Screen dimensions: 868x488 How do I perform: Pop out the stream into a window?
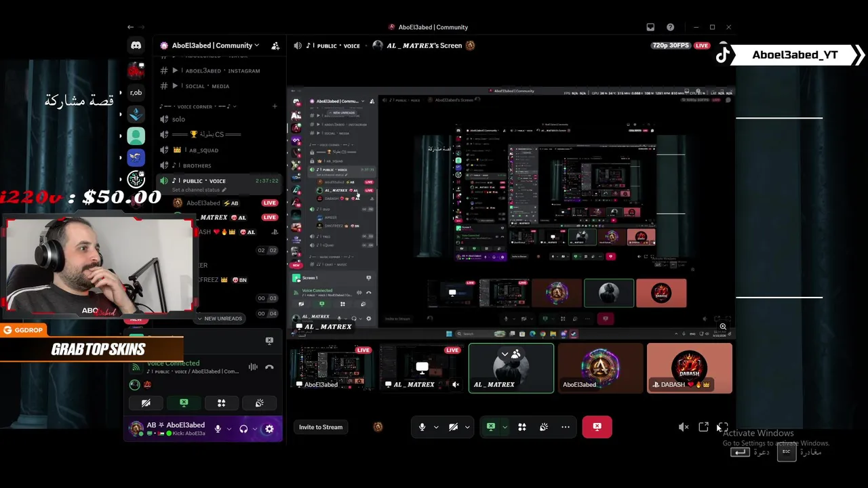tap(703, 427)
